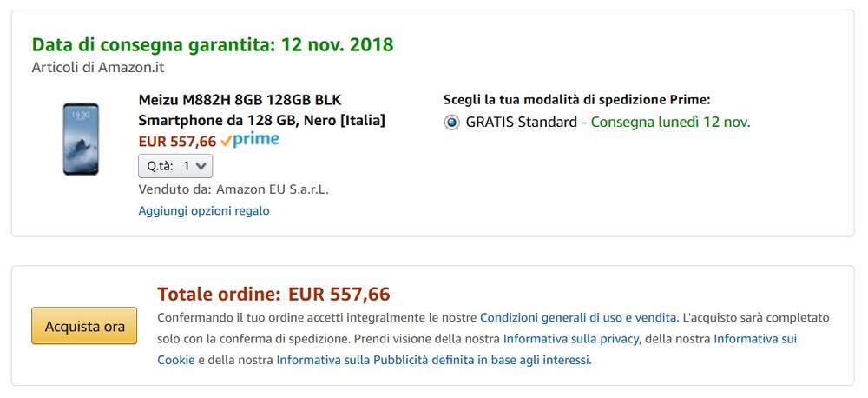Select the GRATIS Standard shipping radio button
This screenshot has height=398, width=868.
point(451,123)
